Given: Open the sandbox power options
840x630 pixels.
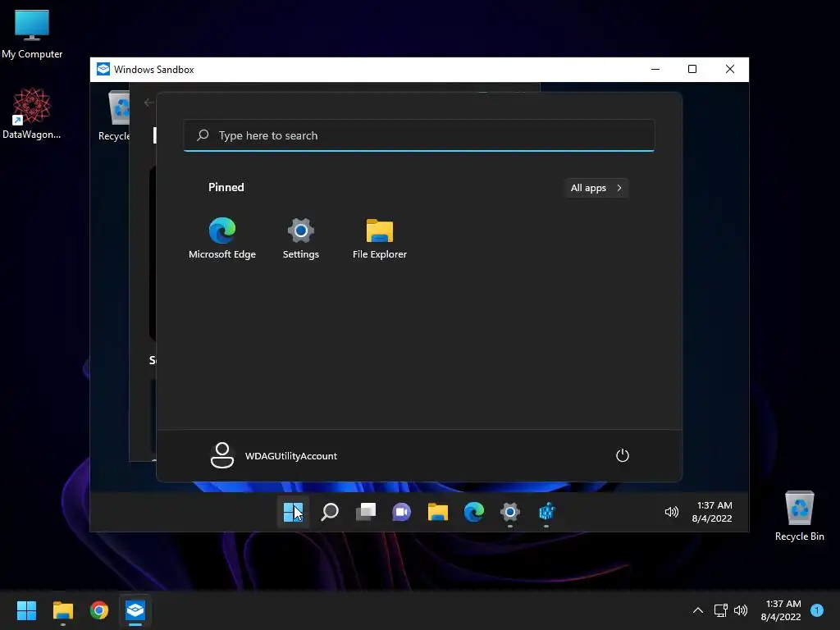Looking at the screenshot, I should click(x=622, y=455).
